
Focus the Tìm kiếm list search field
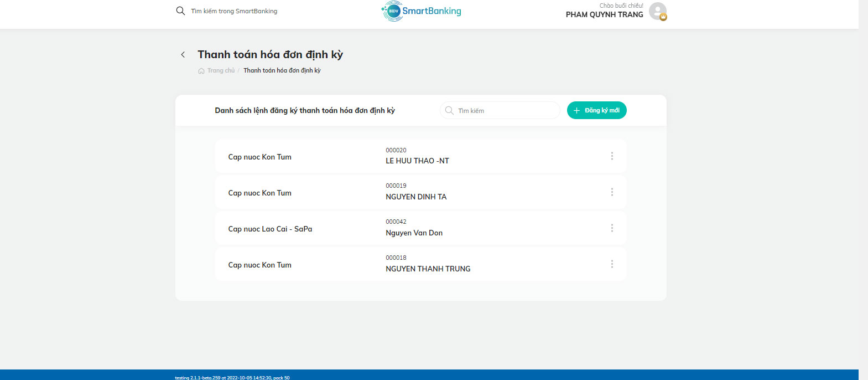[500, 110]
